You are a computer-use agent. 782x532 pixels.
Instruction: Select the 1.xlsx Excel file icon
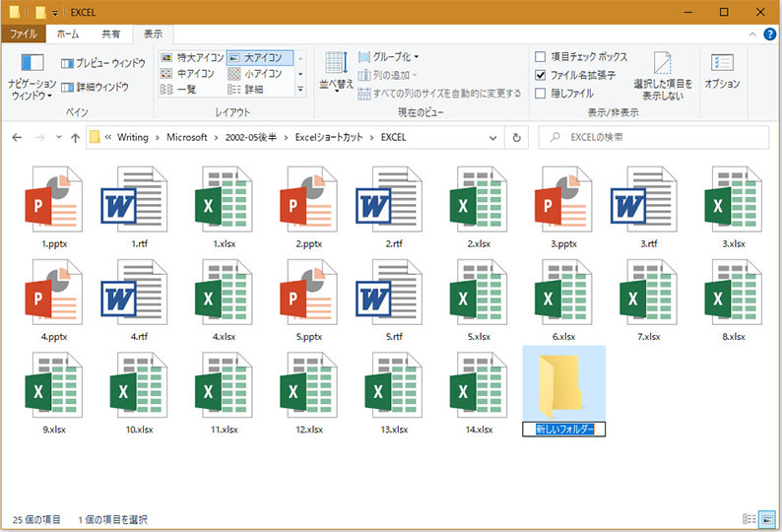click(x=224, y=199)
